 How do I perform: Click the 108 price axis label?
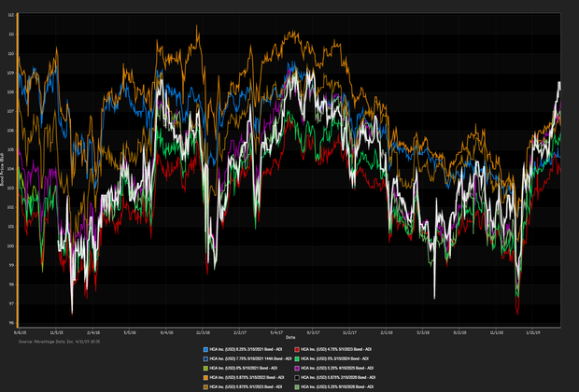(11, 92)
